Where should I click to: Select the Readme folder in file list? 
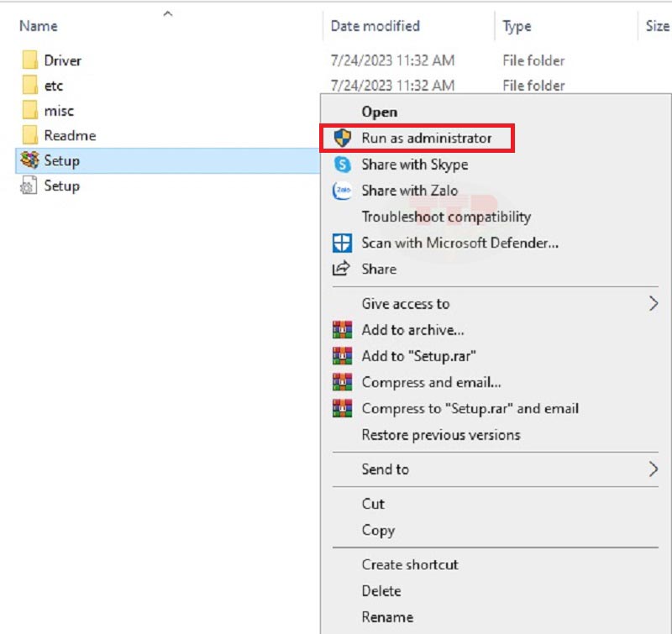click(x=70, y=135)
